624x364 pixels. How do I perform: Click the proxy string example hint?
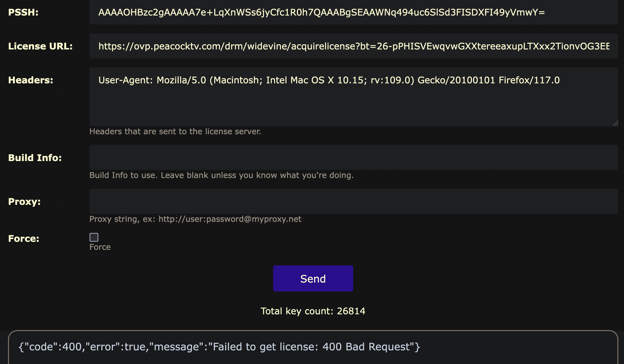coord(195,219)
